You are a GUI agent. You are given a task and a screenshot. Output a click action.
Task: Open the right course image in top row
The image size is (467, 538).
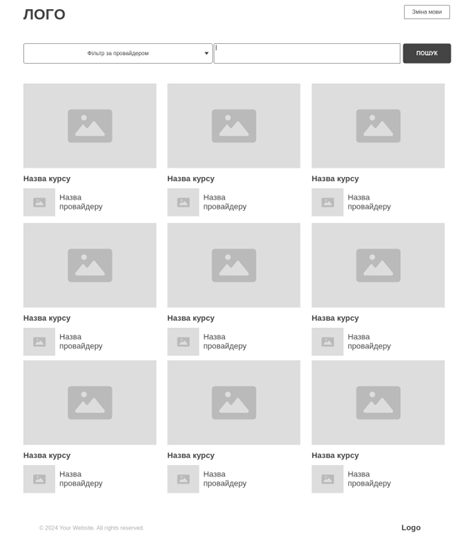378,126
